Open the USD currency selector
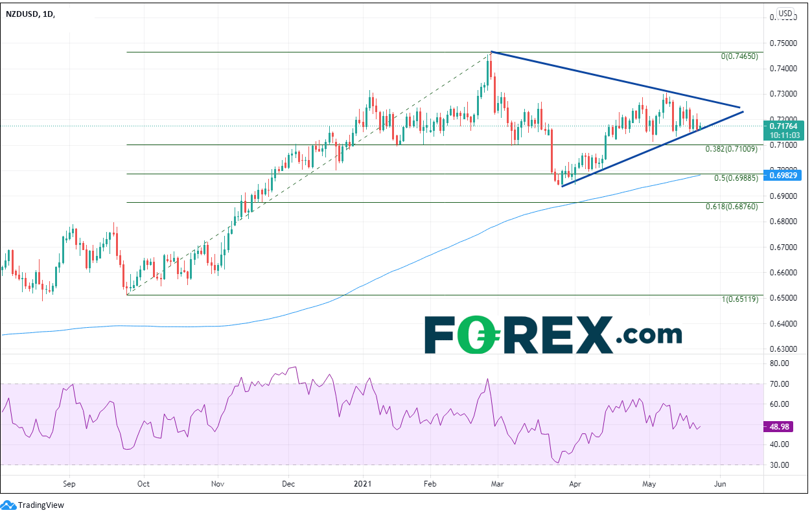812x517 pixels. coord(785,14)
